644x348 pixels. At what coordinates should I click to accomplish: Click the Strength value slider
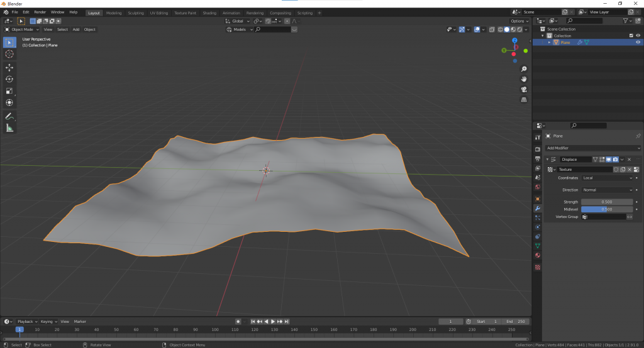pos(606,202)
